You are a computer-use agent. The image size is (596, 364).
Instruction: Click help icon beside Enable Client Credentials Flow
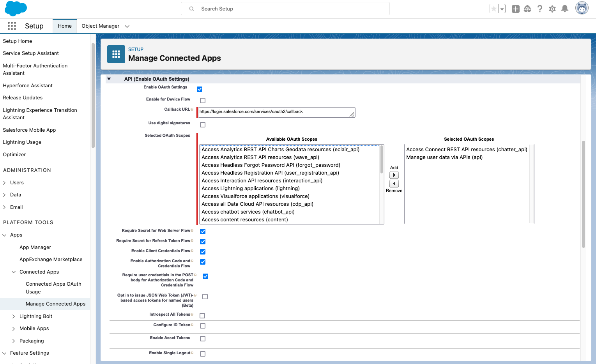click(x=192, y=251)
